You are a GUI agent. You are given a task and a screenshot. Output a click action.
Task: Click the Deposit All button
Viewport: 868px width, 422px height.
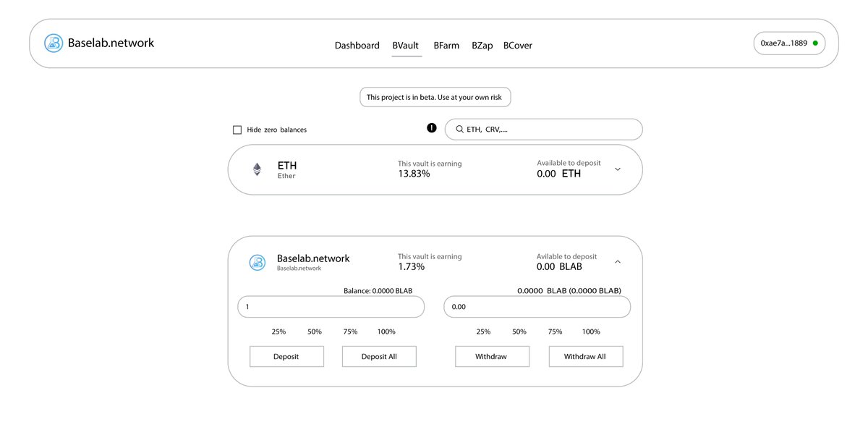point(379,356)
